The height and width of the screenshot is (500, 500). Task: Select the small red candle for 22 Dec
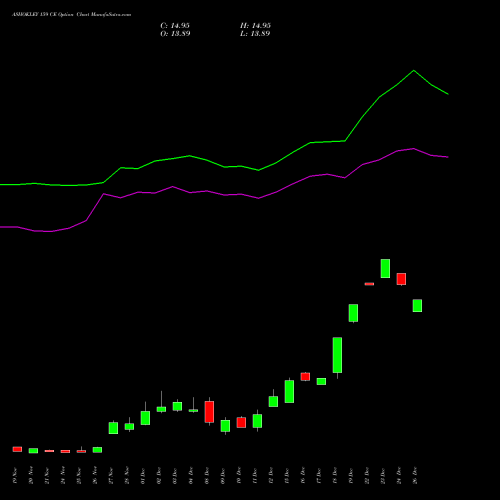tap(369, 284)
